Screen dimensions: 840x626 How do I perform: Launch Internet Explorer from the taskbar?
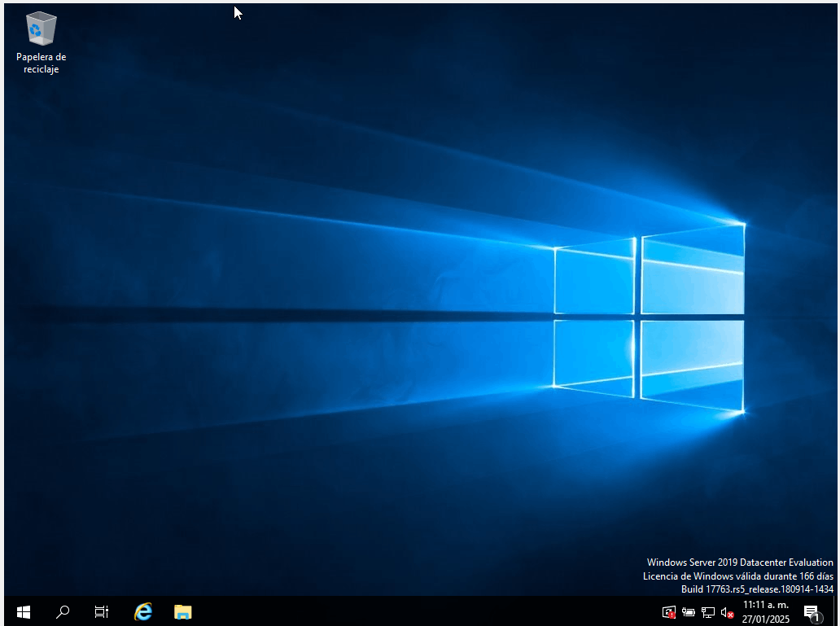point(143,611)
